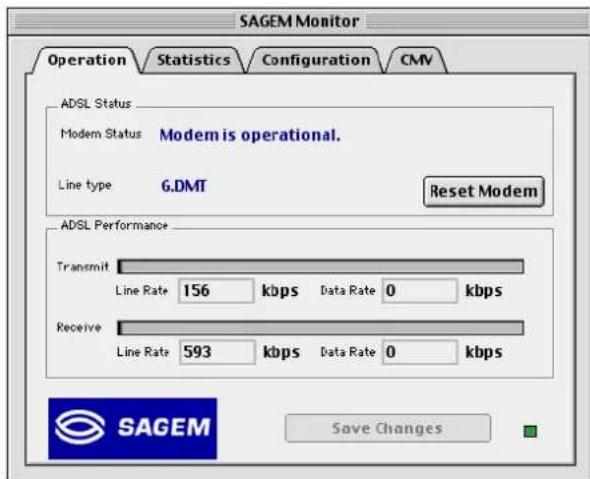This screenshot has width=590, height=479.
Task: Click the green status indicator square
Action: coord(530,431)
